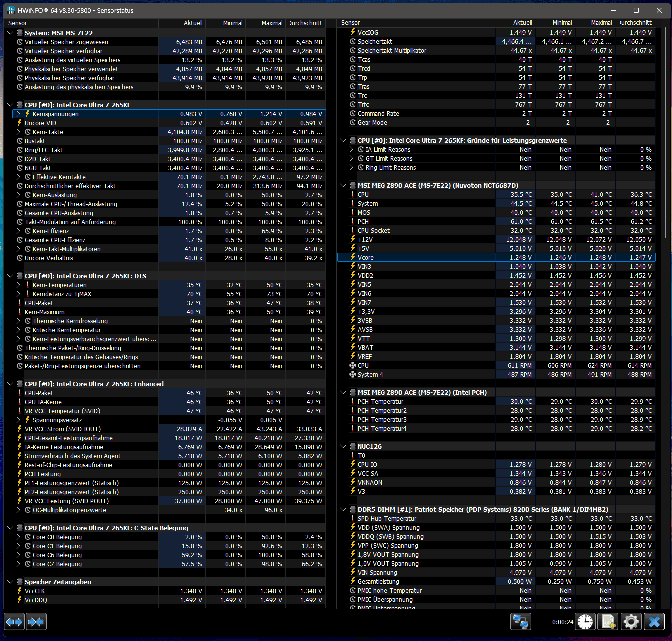Open the remote network monitoring icon
Screen dimensions: 672x641
[x=521, y=622]
